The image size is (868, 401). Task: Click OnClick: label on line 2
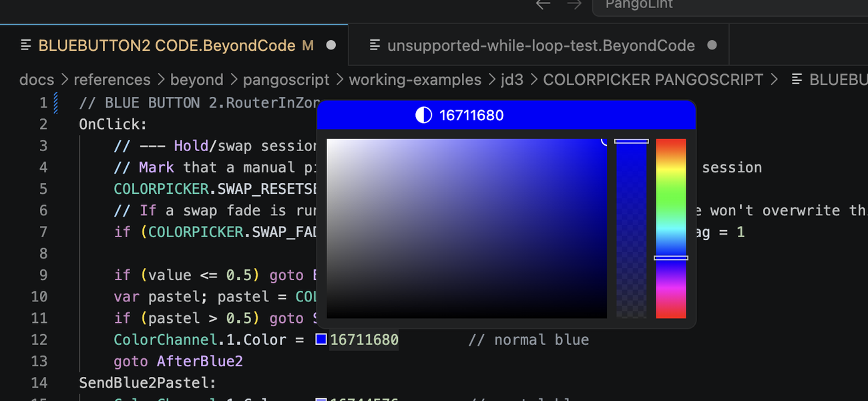(x=113, y=124)
